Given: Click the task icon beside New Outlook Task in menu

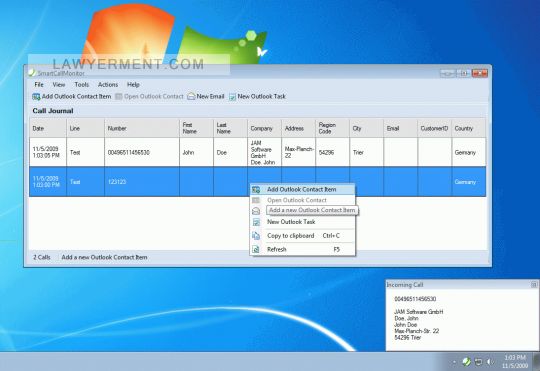Looking at the screenshot, I should (x=256, y=222).
